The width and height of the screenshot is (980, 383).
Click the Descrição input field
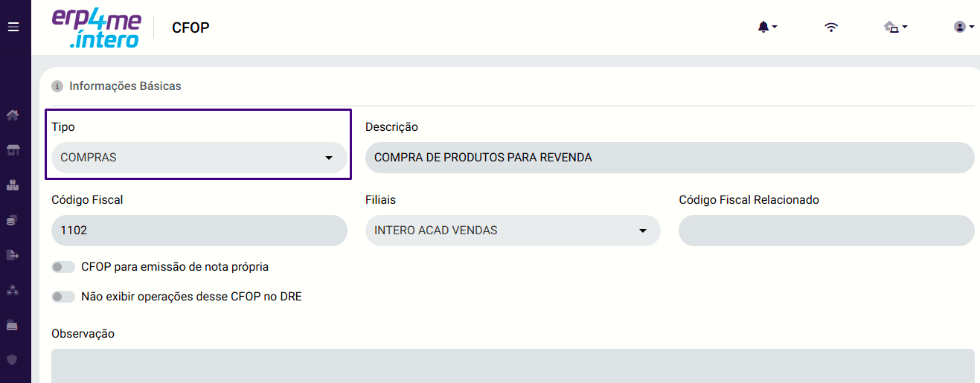click(670, 158)
